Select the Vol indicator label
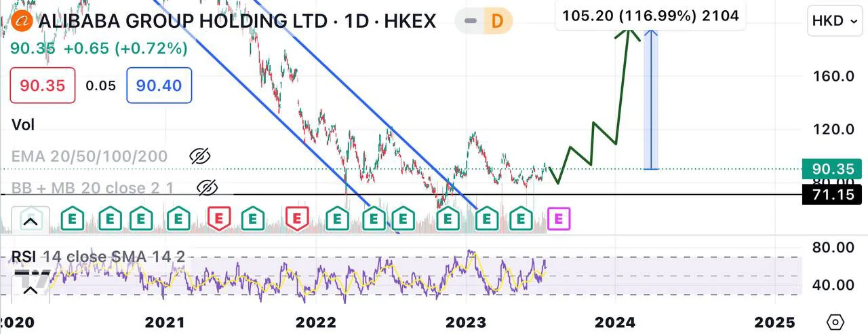This screenshot has width=868, height=334. coord(23,125)
